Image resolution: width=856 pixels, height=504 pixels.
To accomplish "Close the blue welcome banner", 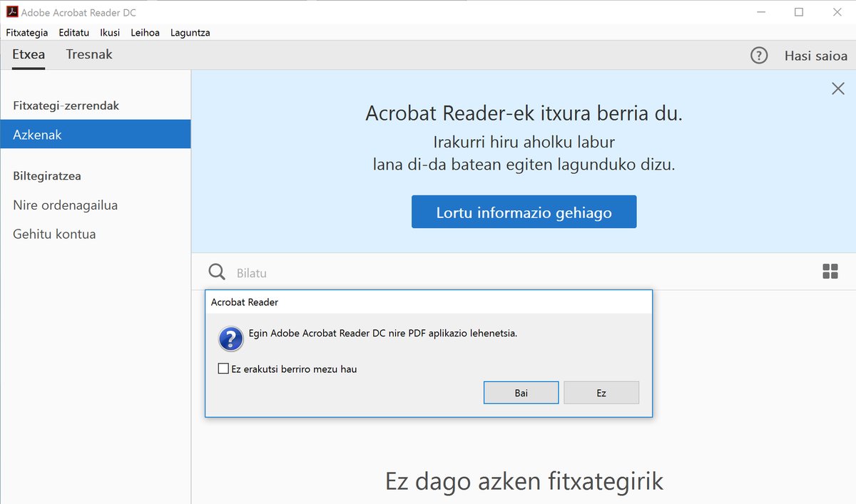I will click(x=838, y=88).
